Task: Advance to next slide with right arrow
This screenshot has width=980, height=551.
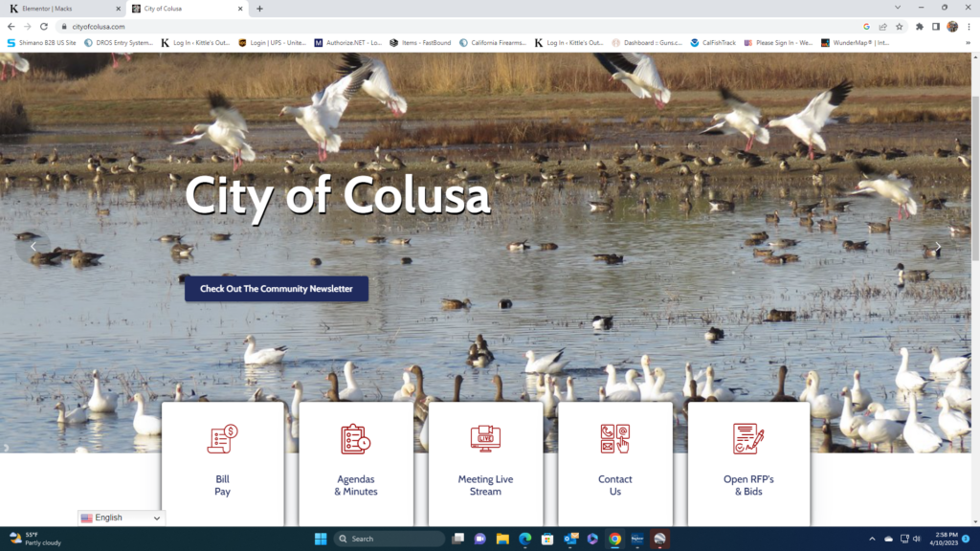Action: point(938,247)
